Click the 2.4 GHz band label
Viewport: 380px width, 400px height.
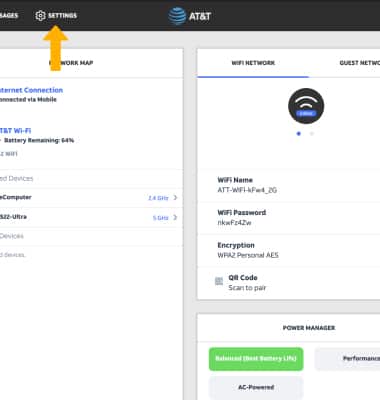[x=158, y=198]
